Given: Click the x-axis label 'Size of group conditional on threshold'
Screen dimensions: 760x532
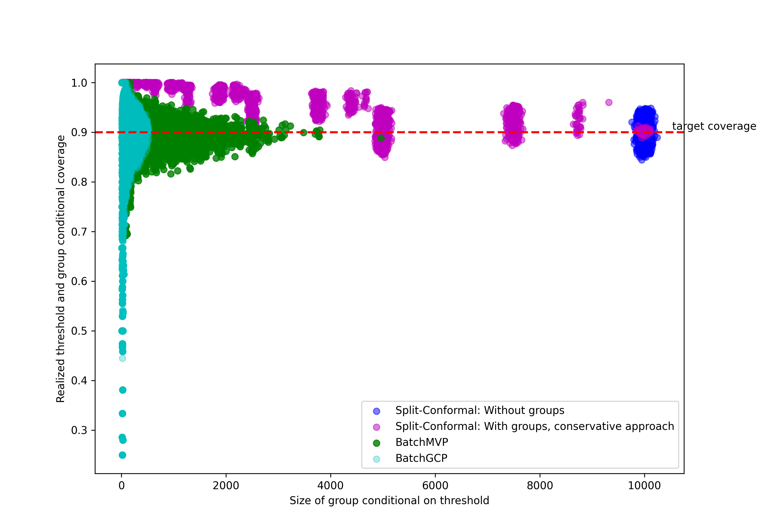Looking at the screenshot, I should tap(389, 500).
